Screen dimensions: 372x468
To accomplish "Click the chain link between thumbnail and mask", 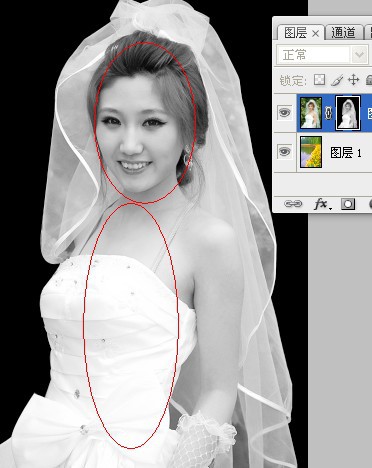I will 329,113.
